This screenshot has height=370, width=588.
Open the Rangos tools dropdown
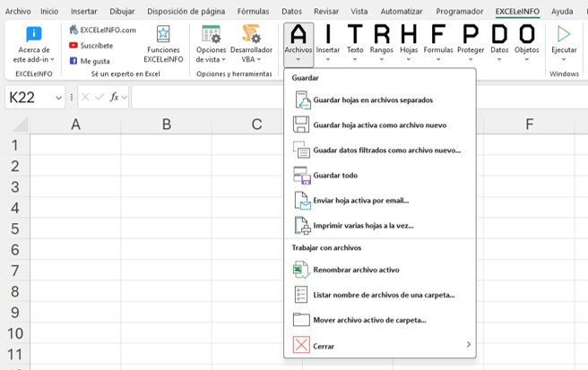point(381,44)
